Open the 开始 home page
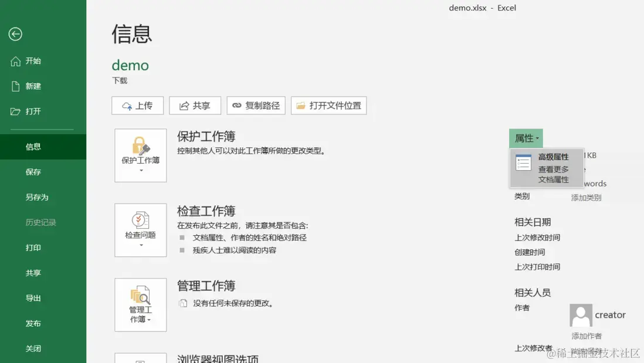Screen dimensions: 644x363 coord(43,61)
